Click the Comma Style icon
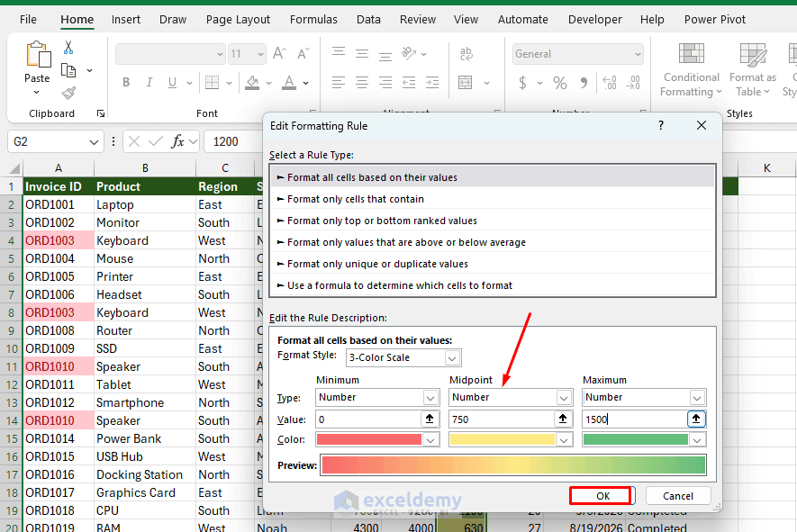The image size is (797, 532). pyautogui.click(x=584, y=82)
